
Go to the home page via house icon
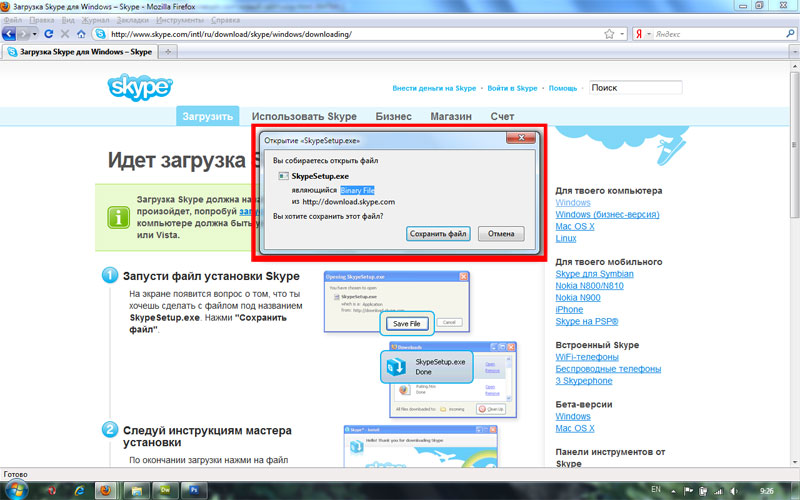coord(81,34)
